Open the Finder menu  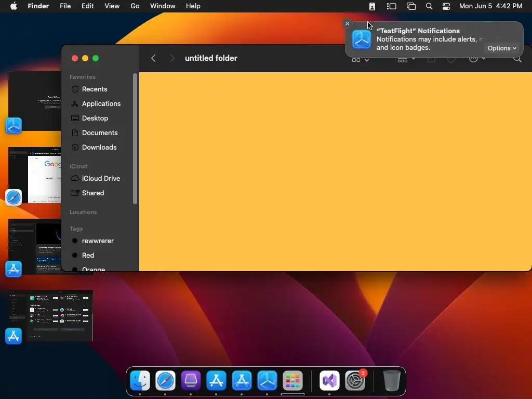coord(38,6)
